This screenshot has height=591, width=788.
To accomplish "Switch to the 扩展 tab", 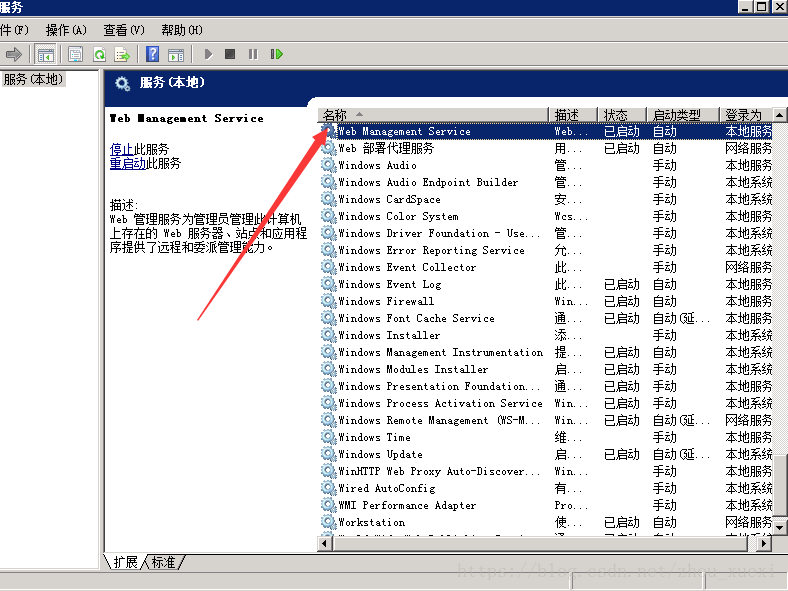I will (125, 562).
